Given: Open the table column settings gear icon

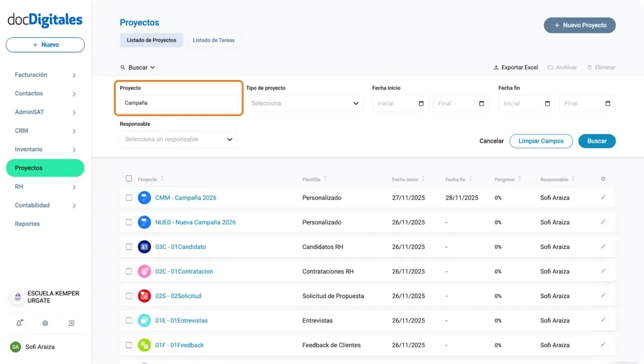Looking at the screenshot, I should [x=602, y=179].
